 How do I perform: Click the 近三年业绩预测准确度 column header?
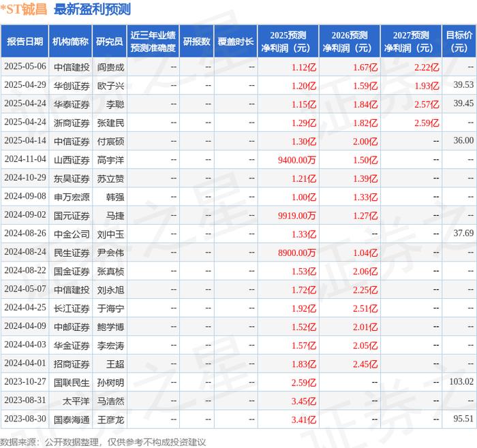pyautogui.click(x=153, y=42)
